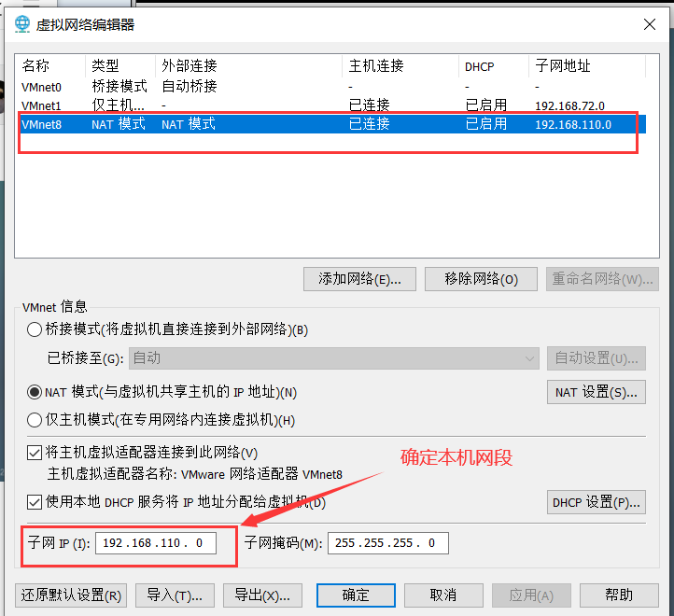Click the 应用(A) button

[531, 595]
